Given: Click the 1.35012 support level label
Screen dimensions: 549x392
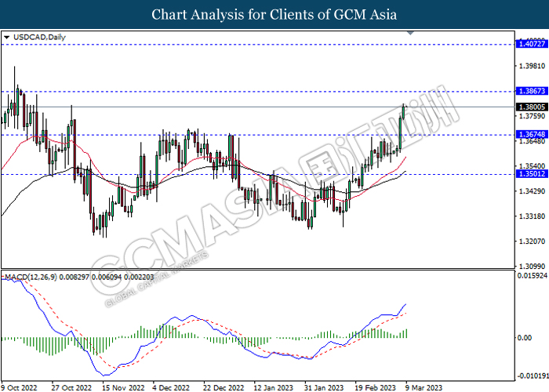Looking at the screenshot, I should (531, 173).
